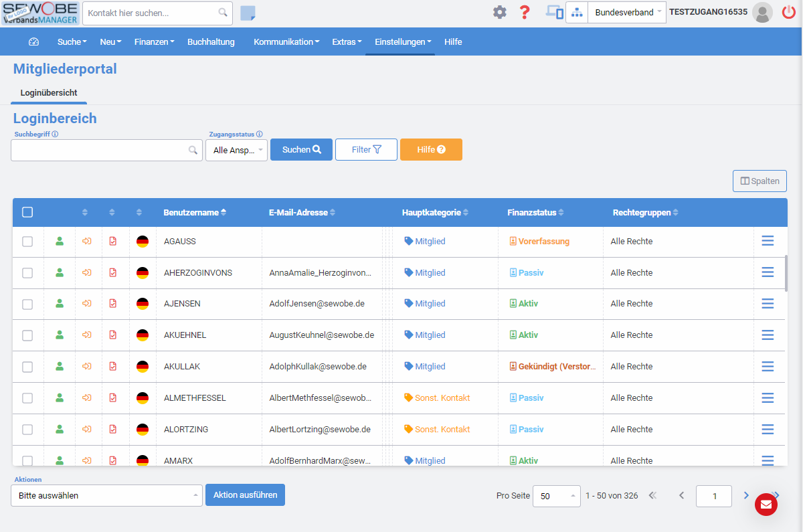The width and height of the screenshot is (803, 532).
Task: Open the row menu for AKUEHNEL
Action: point(768,335)
